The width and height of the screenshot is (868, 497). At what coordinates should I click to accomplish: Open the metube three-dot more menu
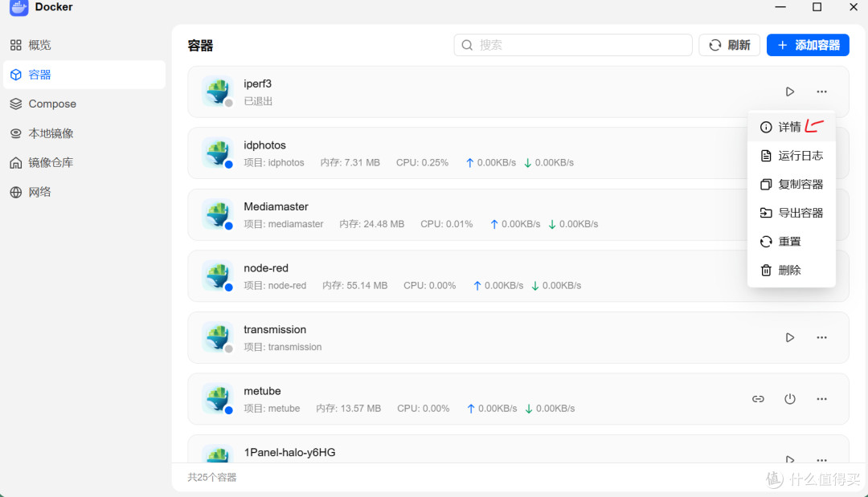point(821,399)
